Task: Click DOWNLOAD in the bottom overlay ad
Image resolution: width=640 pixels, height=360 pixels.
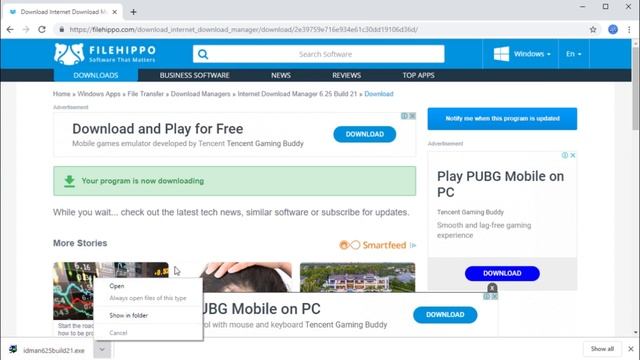Action: (445, 315)
